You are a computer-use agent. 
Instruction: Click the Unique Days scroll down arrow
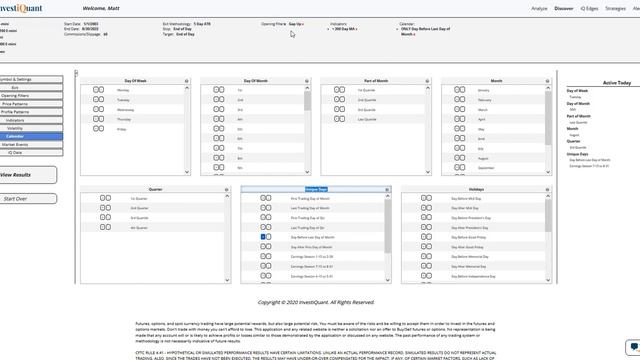click(387, 280)
